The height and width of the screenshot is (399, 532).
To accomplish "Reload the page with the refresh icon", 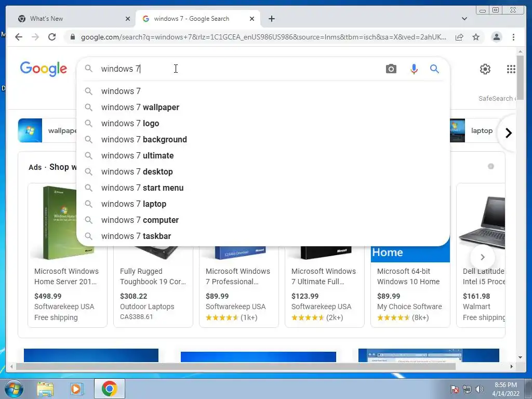I will [x=52, y=37].
